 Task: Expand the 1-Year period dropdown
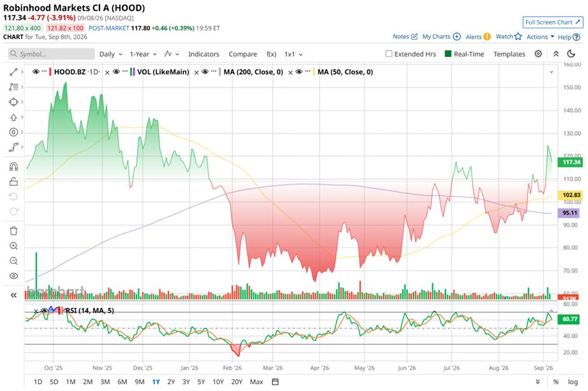tap(143, 54)
